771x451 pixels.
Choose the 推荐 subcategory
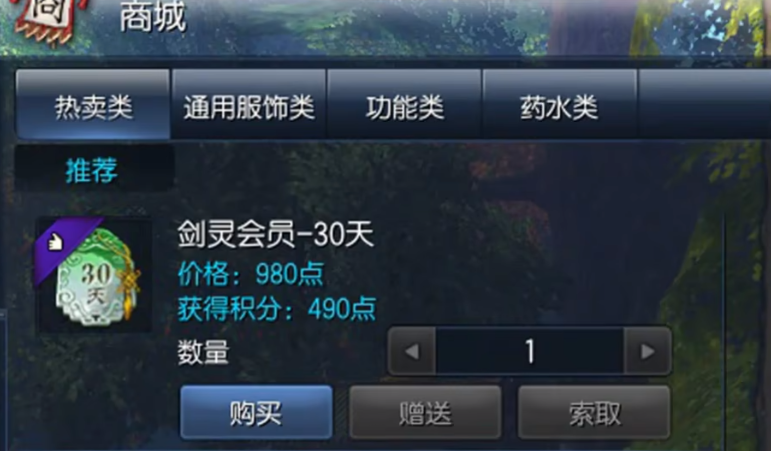pyautogui.click(x=94, y=169)
